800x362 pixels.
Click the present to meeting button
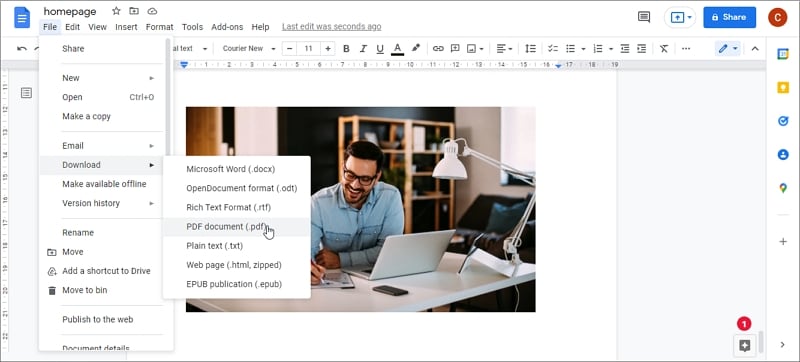pyautogui.click(x=680, y=17)
